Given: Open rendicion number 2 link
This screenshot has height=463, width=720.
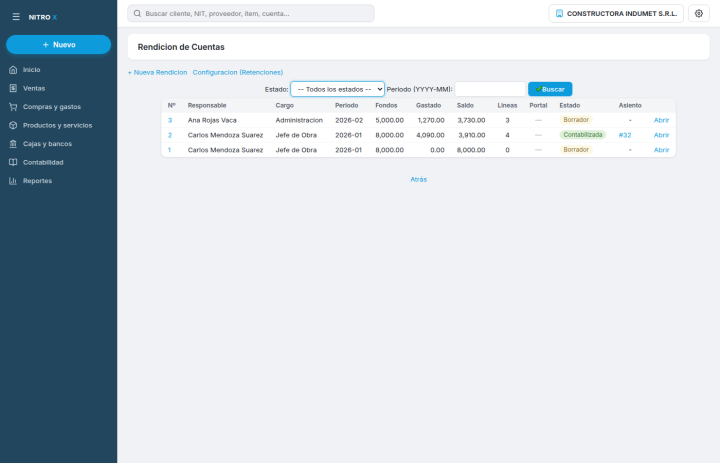Looking at the screenshot, I should coord(170,135).
